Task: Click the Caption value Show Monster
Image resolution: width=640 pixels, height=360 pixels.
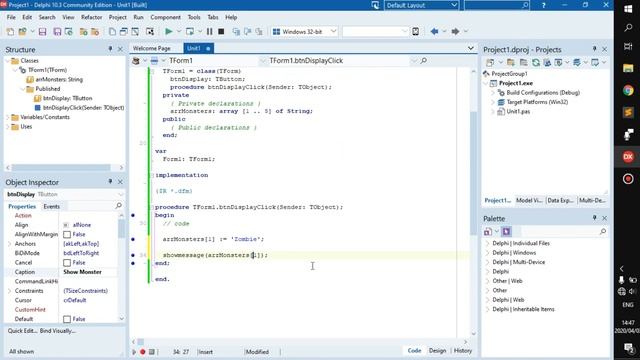Action: click(x=82, y=272)
